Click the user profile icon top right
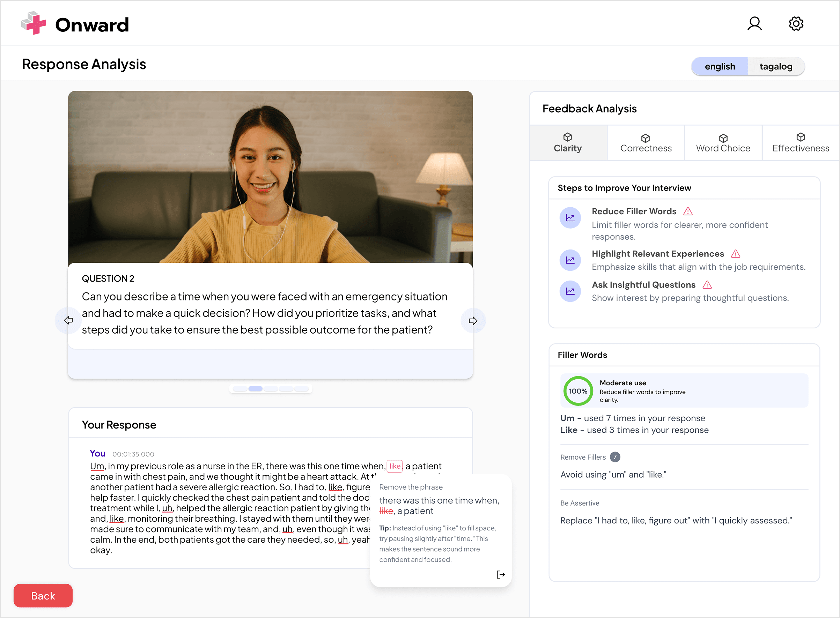840x618 pixels. (755, 23)
